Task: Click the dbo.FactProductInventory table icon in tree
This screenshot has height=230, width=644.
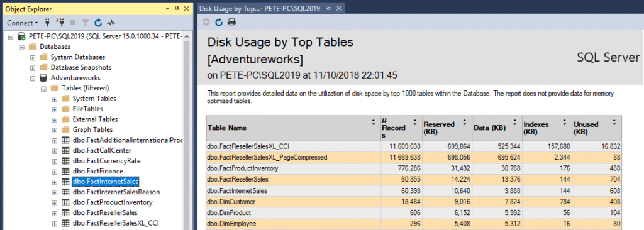Action: point(65,202)
